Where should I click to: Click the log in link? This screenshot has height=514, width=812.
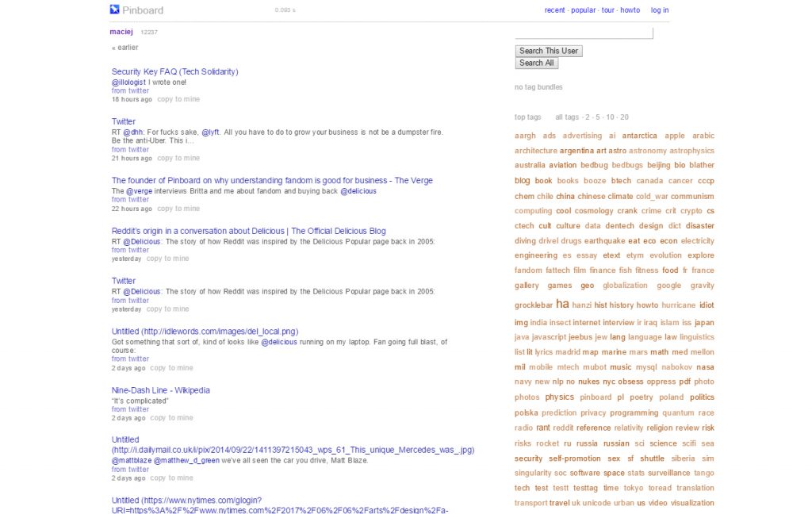pyautogui.click(x=659, y=10)
